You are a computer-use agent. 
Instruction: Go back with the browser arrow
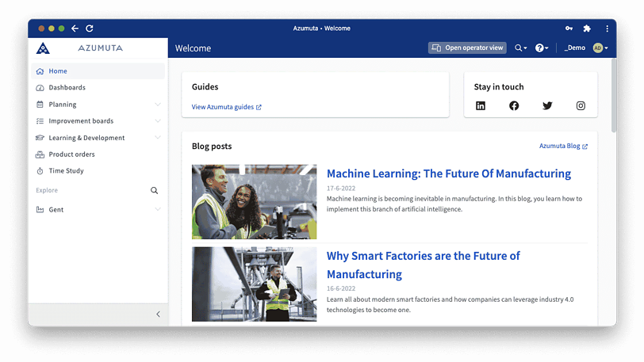pyautogui.click(x=75, y=29)
